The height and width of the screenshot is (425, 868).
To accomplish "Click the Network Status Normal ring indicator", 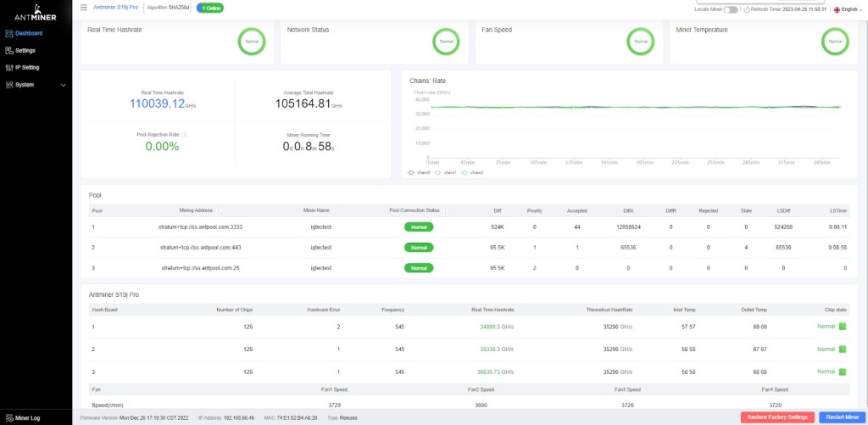I will (x=446, y=42).
